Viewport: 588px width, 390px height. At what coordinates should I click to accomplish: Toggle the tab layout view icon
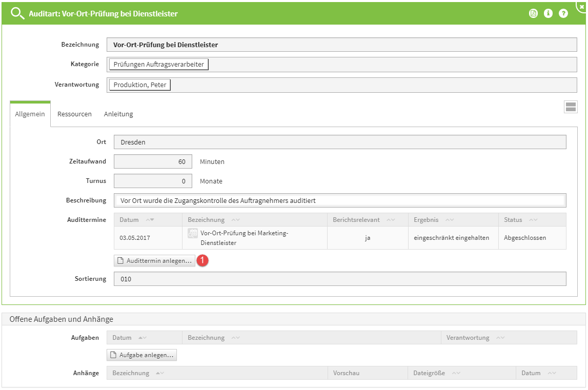click(x=571, y=107)
